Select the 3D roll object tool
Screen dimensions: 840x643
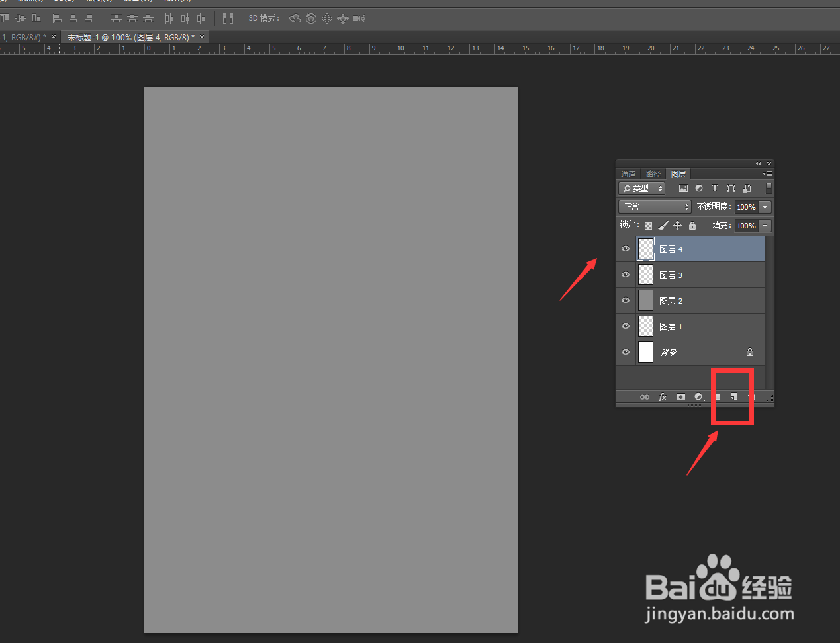[311, 19]
